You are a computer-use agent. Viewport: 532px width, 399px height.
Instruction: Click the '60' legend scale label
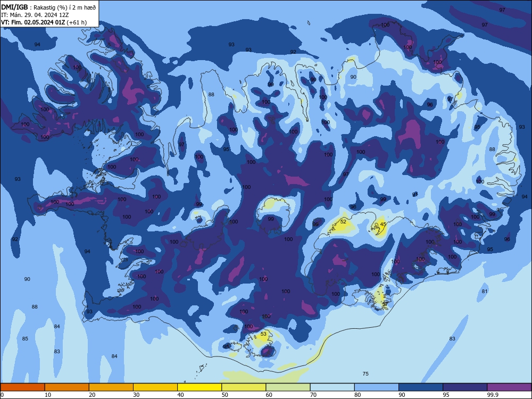(x=269, y=395)
